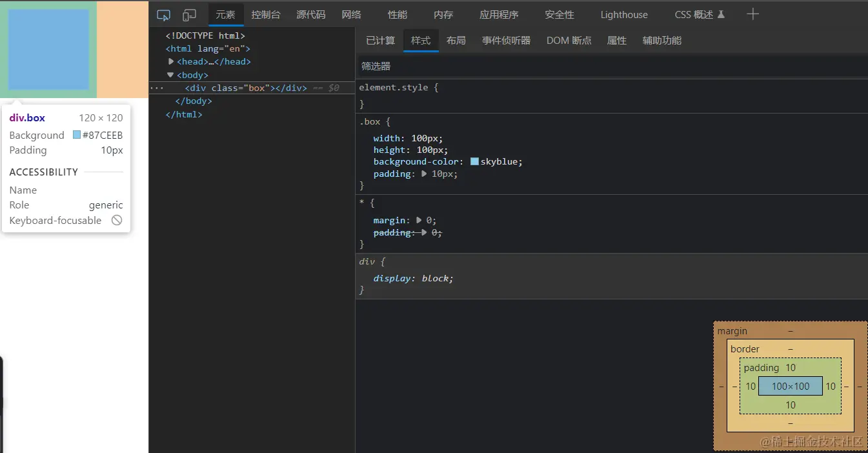Activate the inspect element picker icon

pos(164,15)
